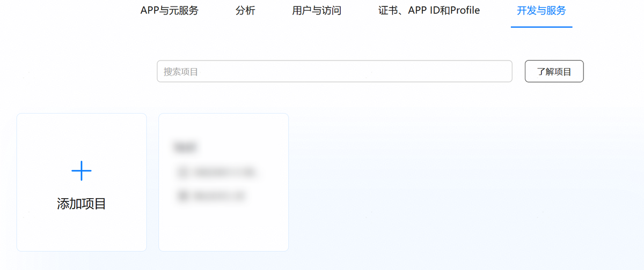Click the 添加项目 label text
The image size is (644, 270).
tap(82, 204)
